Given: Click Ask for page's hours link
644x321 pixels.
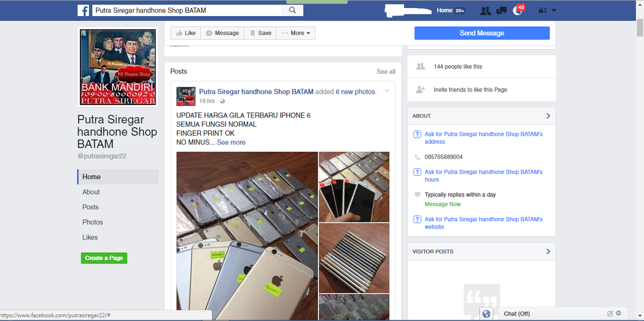Looking at the screenshot, I should (x=484, y=175).
